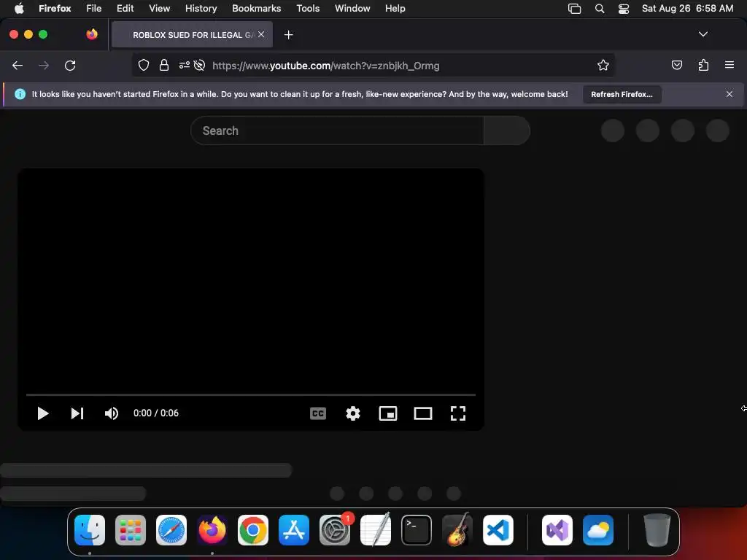Click the video progress bar
This screenshot has width=747, height=560.
(x=251, y=394)
